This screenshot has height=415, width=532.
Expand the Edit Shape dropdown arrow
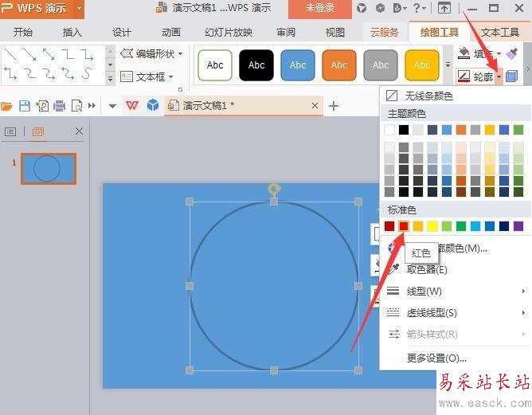[181, 53]
